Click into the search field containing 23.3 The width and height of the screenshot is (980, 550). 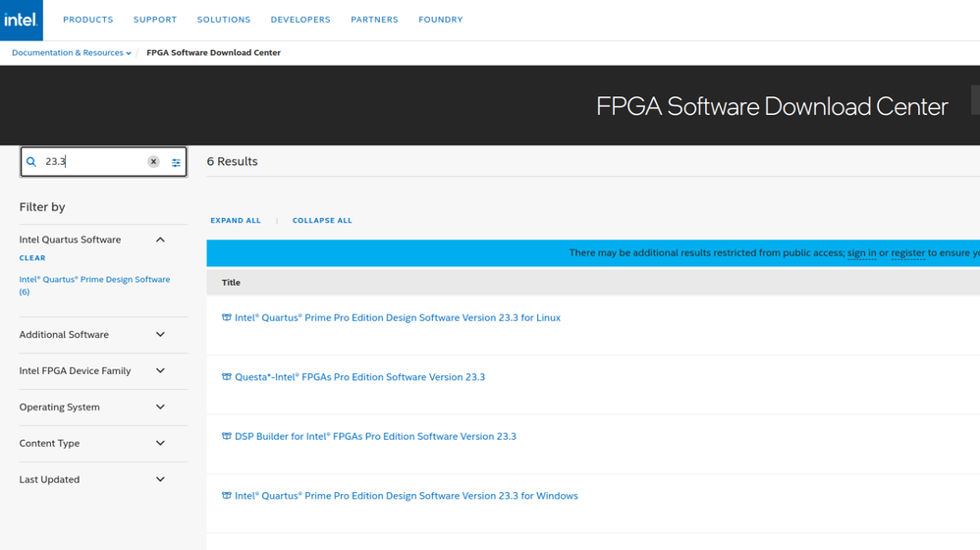click(93, 162)
